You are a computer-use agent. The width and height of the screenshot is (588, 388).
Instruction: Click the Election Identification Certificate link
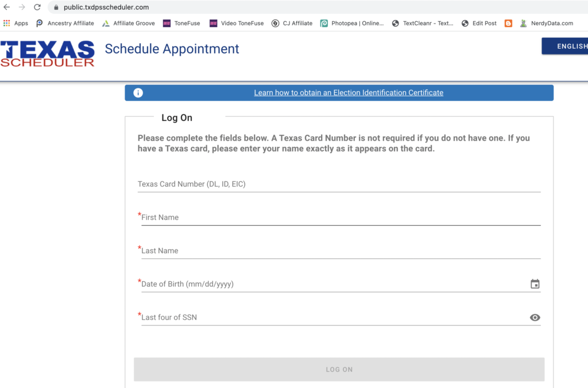tap(349, 93)
